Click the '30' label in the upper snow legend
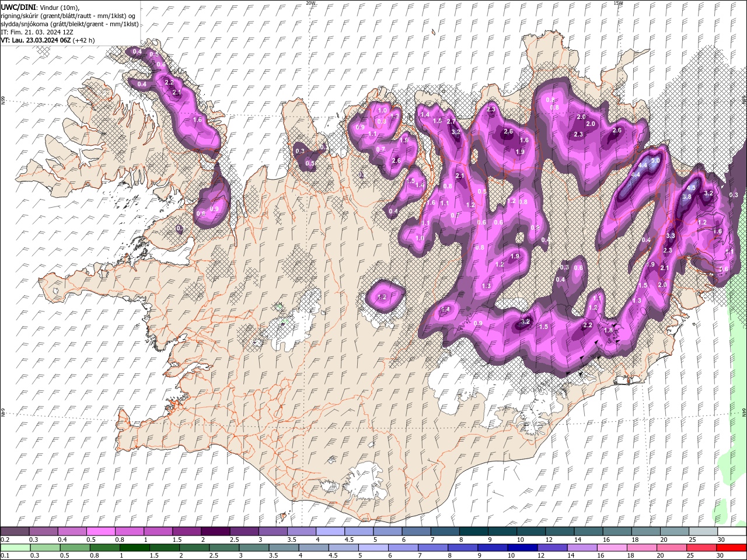The width and height of the screenshot is (747, 560). (x=721, y=540)
